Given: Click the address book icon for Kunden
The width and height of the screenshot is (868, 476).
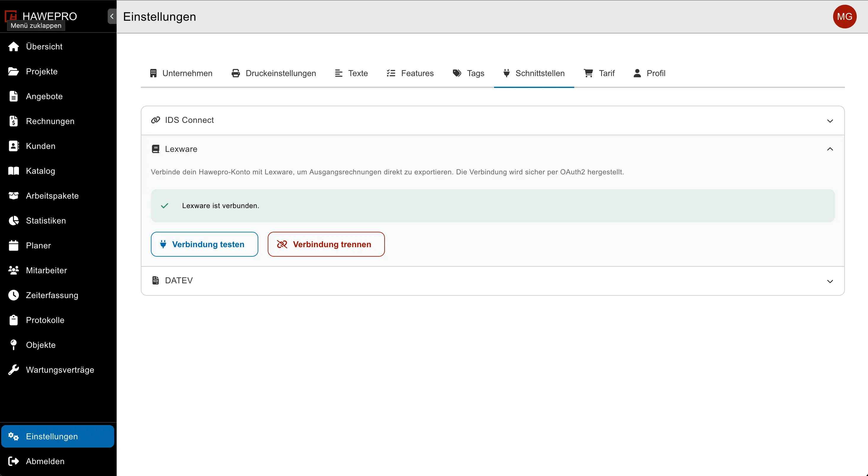Looking at the screenshot, I should 14,146.
